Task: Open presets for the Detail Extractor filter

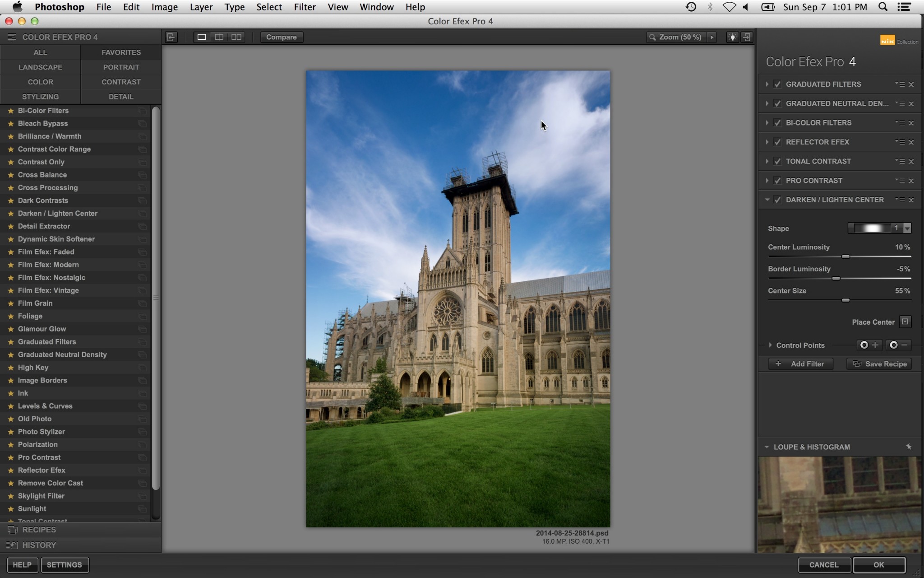Action: (143, 226)
